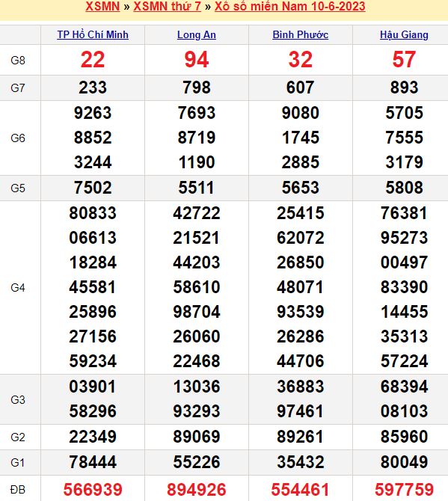Select special prize number 566939
Screen dimensions: 448x501
tap(93, 490)
